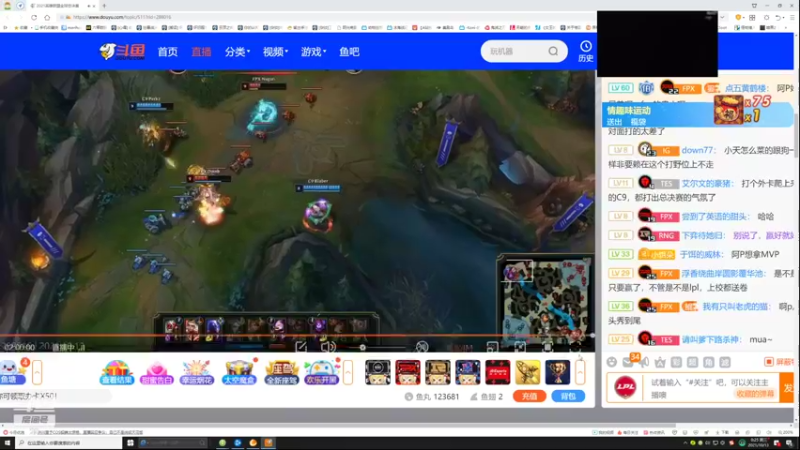Open user 点五黄鹤楼's name link
The height and width of the screenshot is (450, 800).
click(x=746, y=88)
